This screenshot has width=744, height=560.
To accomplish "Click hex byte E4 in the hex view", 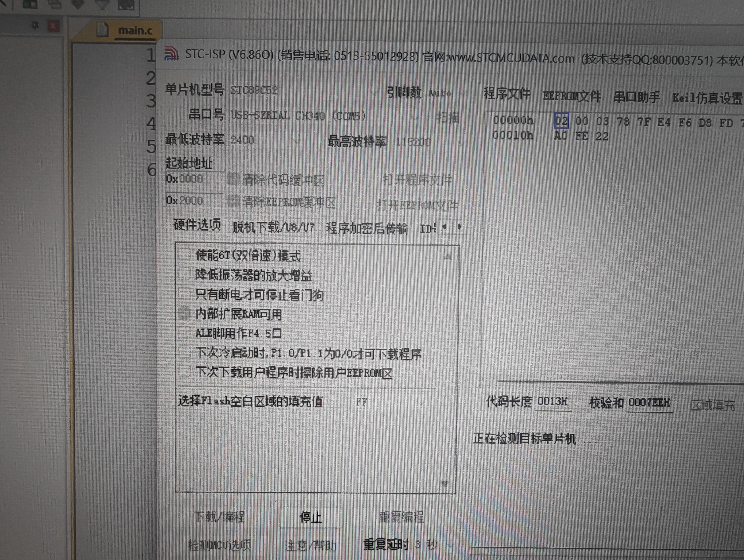I will point(664,122).
